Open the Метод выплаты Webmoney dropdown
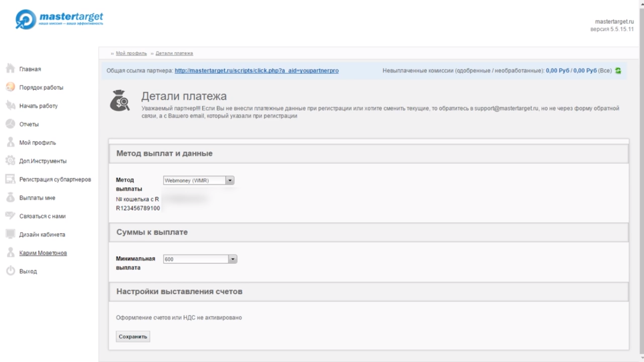644x362 pixels. [198, 180]
